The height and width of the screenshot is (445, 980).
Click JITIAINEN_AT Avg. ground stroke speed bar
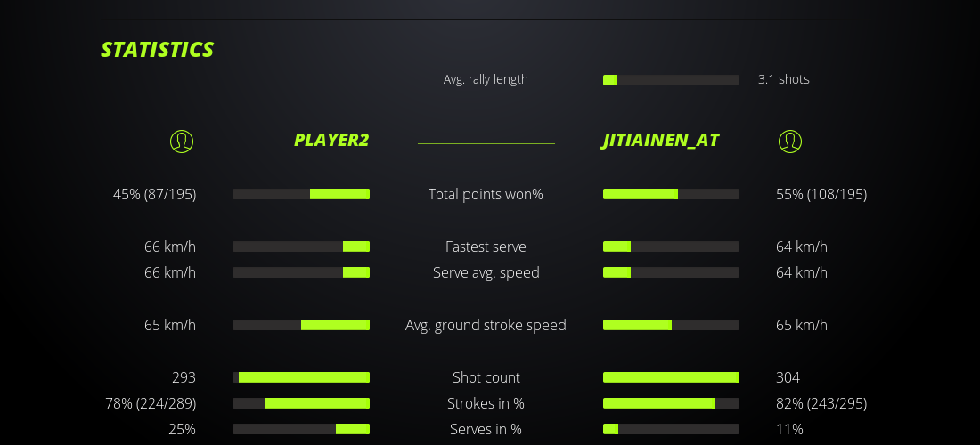coord(671,325)
